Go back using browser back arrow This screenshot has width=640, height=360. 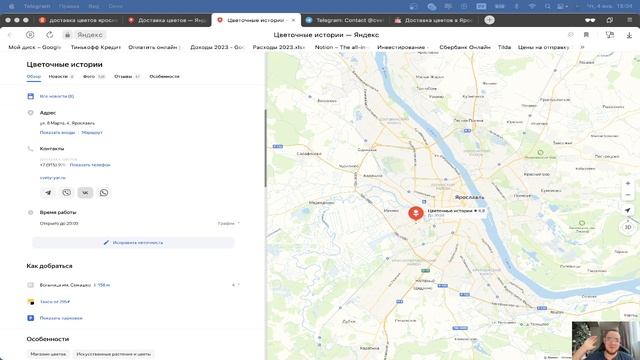(x=11, y=35)
